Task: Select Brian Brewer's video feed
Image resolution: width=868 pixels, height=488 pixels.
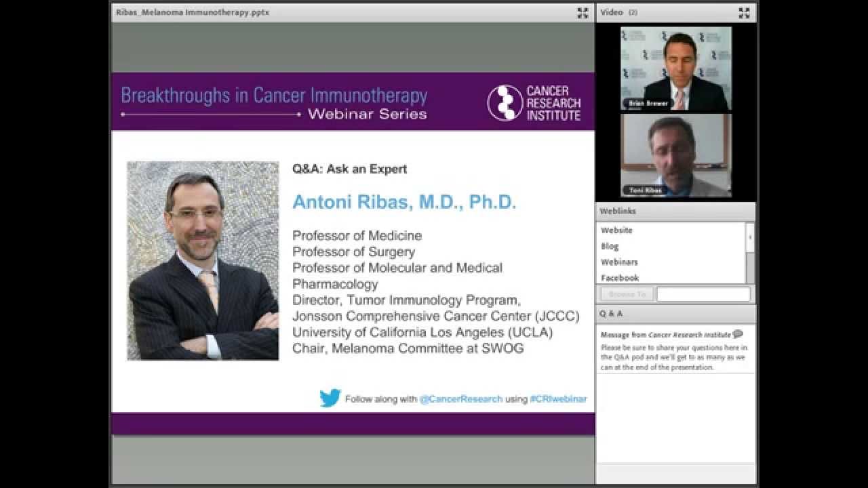Action: pos(675,68)
